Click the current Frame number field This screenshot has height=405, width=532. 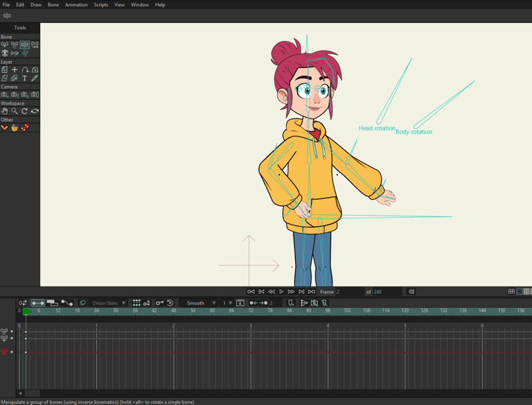point(349,292)
